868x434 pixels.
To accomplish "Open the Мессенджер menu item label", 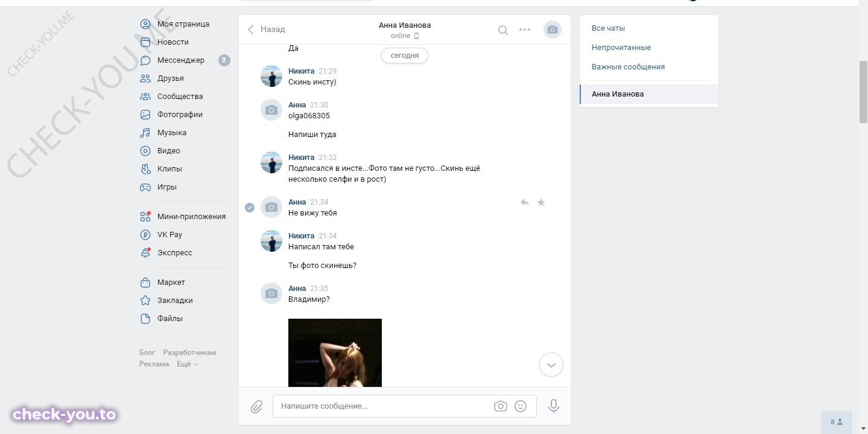I will [181, 60].
